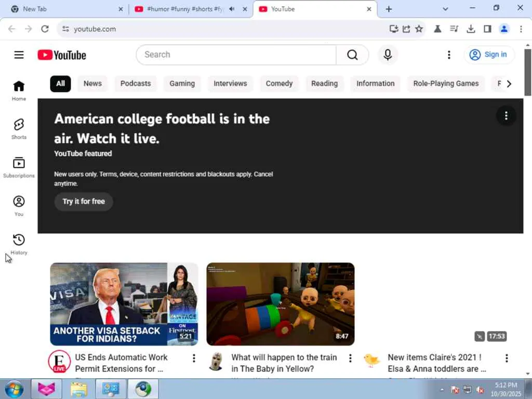The width and height of the screenshot is (532, 399).
Task: Click the share page icon in address bar
Action: 406,29
